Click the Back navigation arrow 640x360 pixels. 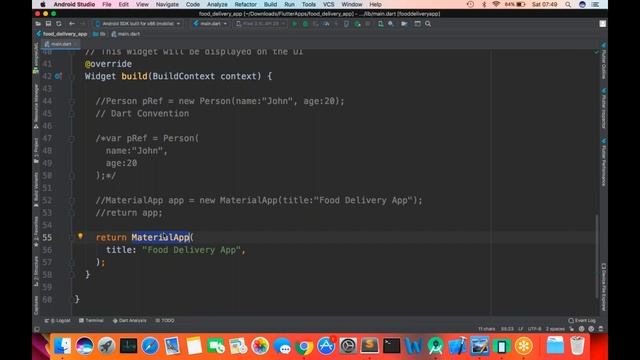click(72, 24)
